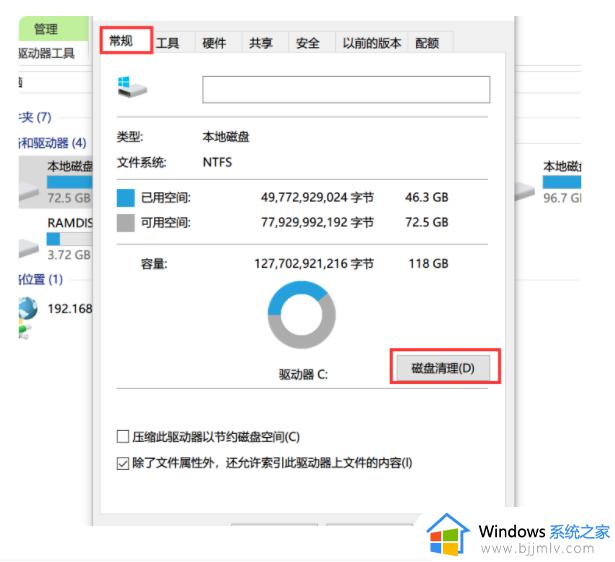Click the drive name input field

tap(346, 89)
